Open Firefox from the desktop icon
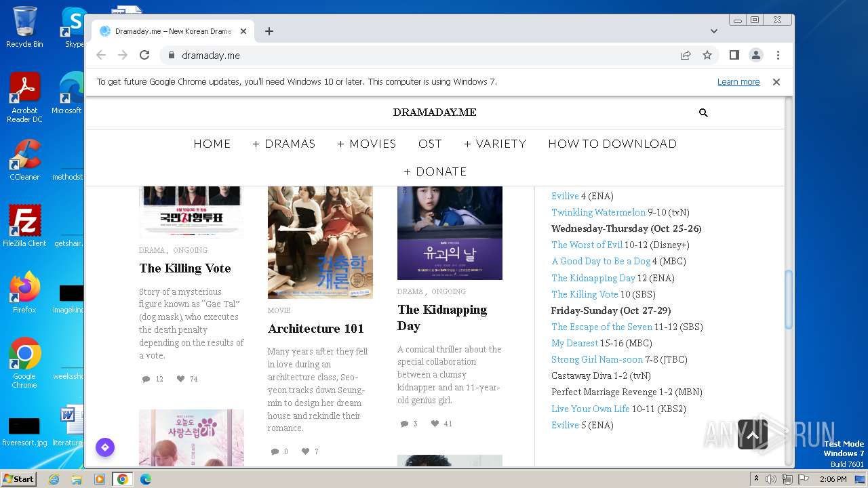The height and width of the screenshot is (488, 868). [24, 293]
